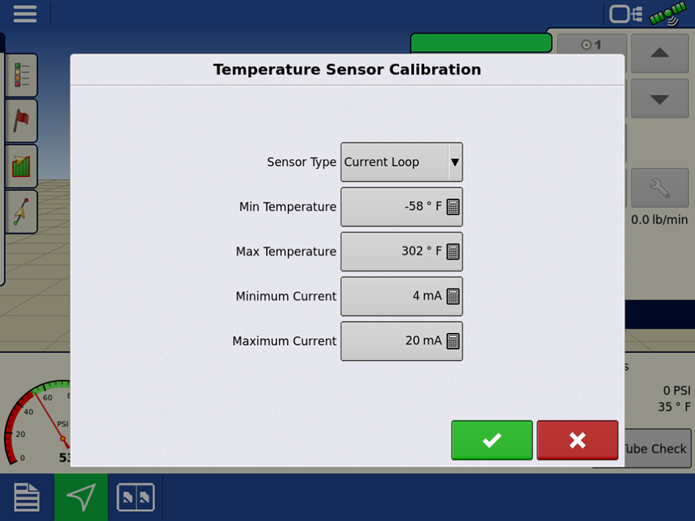Select the red flag markers tab

click(x=20, y=121)
